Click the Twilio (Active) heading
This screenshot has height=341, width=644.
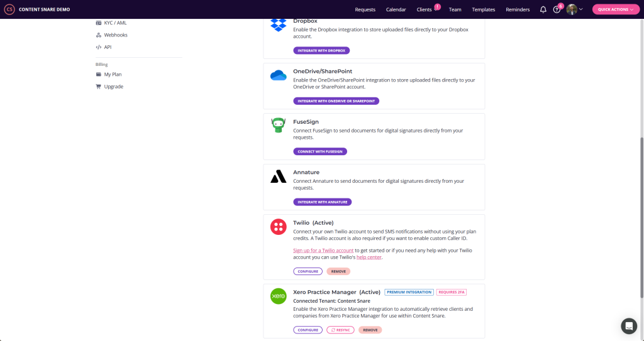(313, 223)
